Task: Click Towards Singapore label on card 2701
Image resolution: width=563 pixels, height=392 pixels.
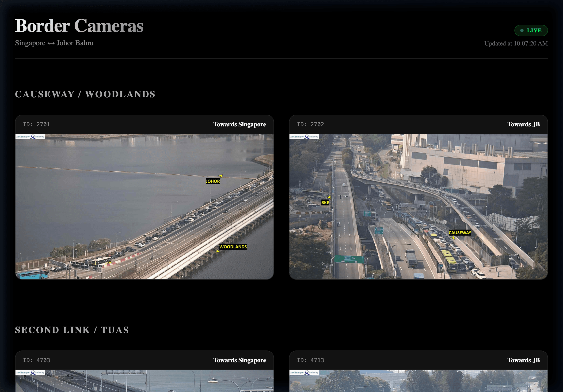Action: tap(240, 124)
